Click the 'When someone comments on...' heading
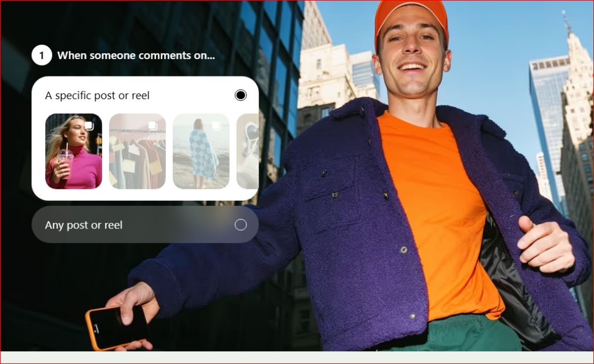Viewport: 594px width, 364px height. click(x=136, y=56)
